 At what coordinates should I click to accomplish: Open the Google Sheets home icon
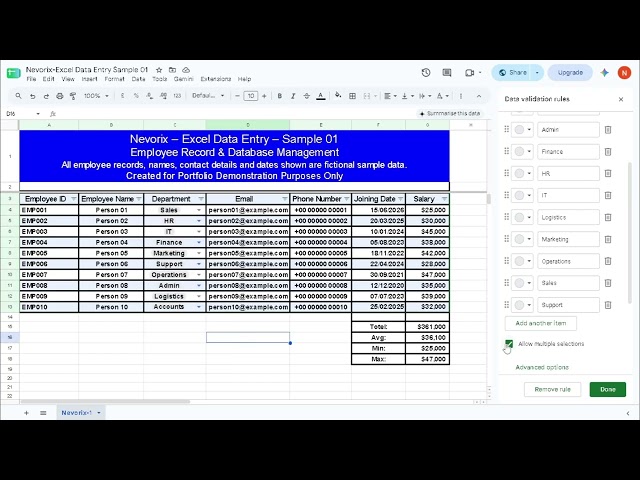13,73
